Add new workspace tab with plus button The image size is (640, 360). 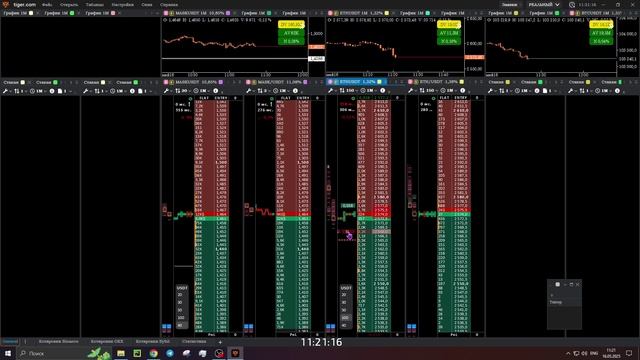click(x=220, y=342)
